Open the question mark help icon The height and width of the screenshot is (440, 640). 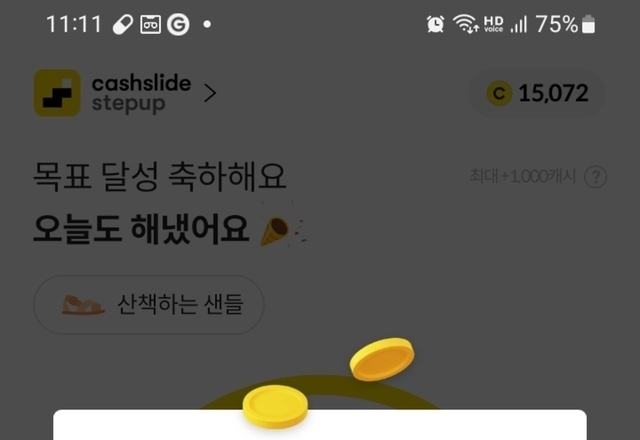(596, 177)
